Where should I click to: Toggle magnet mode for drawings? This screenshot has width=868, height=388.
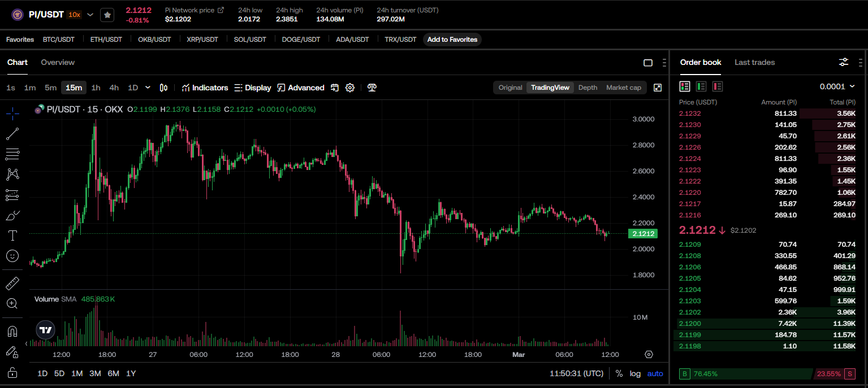(x=12, y=331)
